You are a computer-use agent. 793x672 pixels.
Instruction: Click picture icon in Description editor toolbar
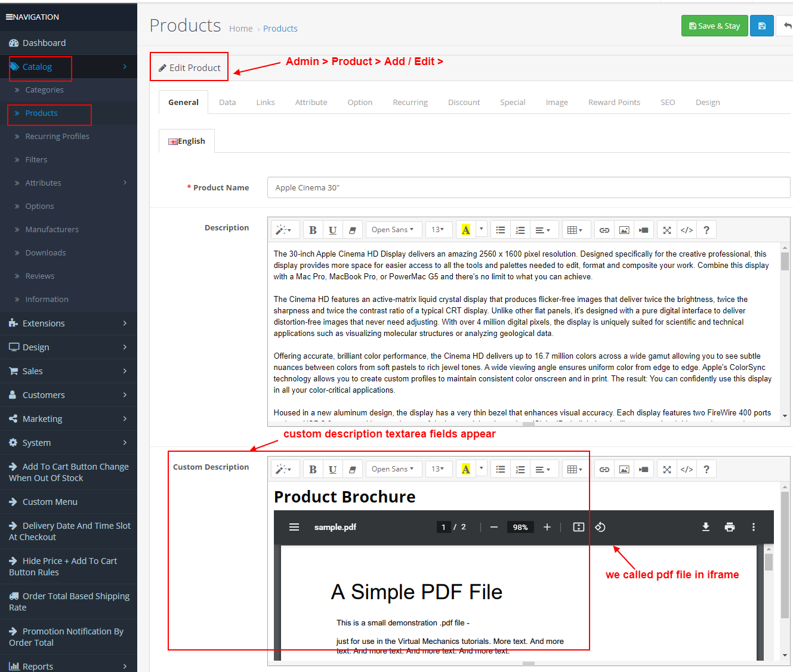pyautogui.click(x=624, y=230)
